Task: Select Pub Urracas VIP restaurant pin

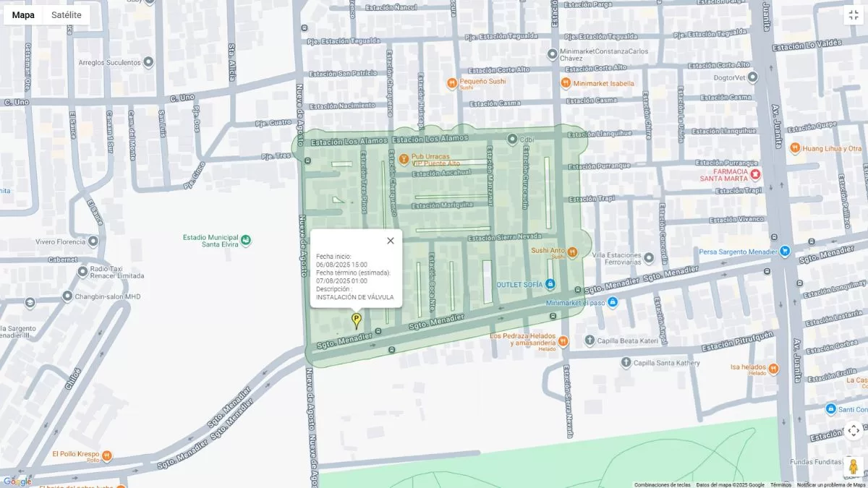Action: click(404, 158)
